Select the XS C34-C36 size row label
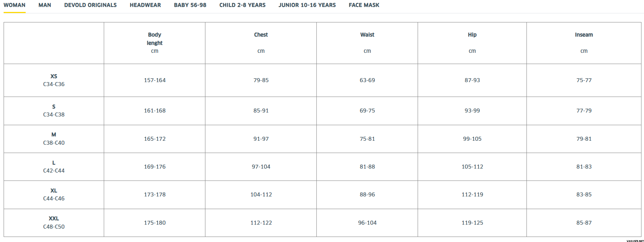Viewport: 644px width, 242px height. pyautogui.click(x=54, y=80)
